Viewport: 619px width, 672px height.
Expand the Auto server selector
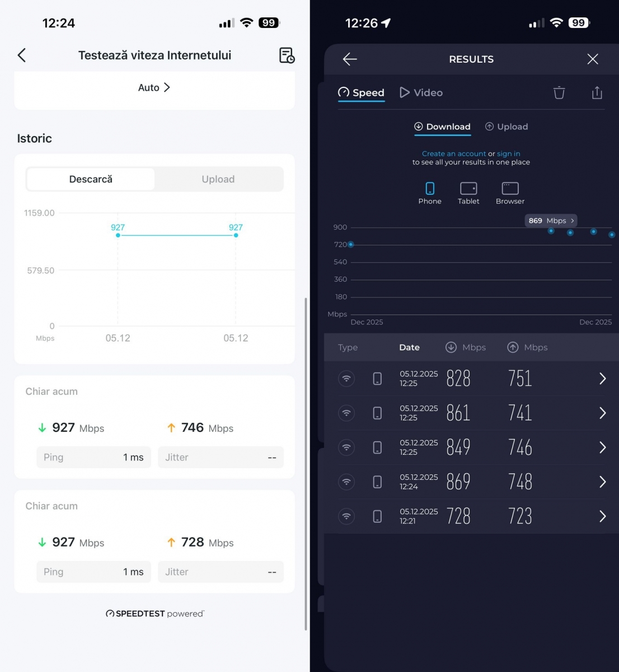coord(154,87)
